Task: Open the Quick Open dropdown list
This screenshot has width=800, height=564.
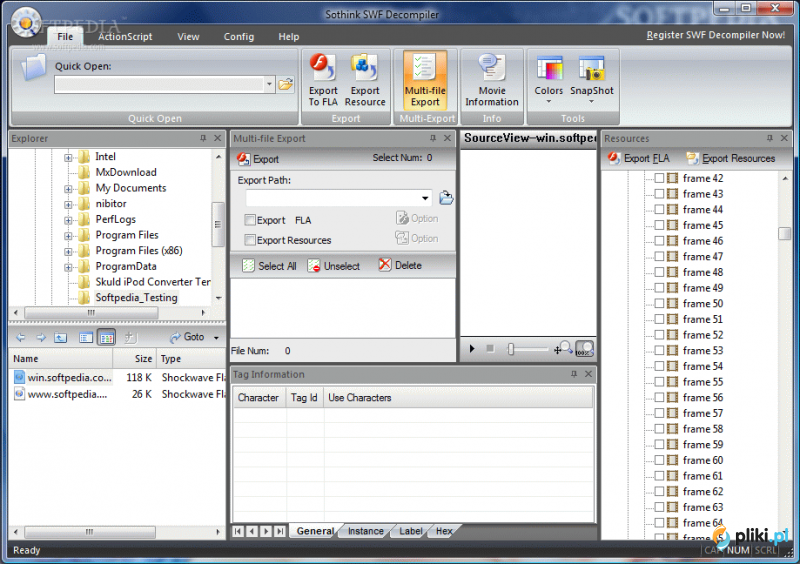Action: coord(269,84)
